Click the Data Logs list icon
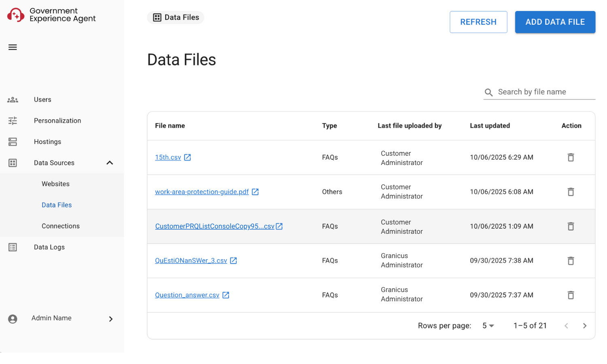The width and height of the screenshot is (607, 364). coord(13,247)
